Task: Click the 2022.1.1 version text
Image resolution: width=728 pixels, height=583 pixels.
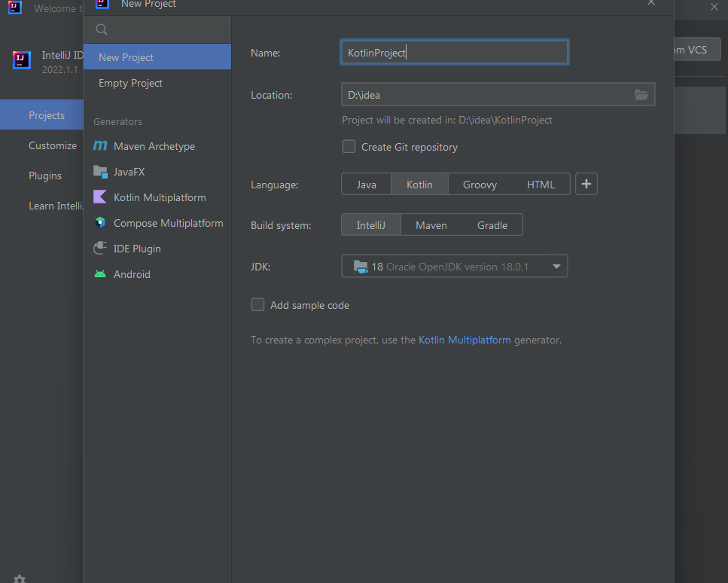Action: (x=60, y=70)
